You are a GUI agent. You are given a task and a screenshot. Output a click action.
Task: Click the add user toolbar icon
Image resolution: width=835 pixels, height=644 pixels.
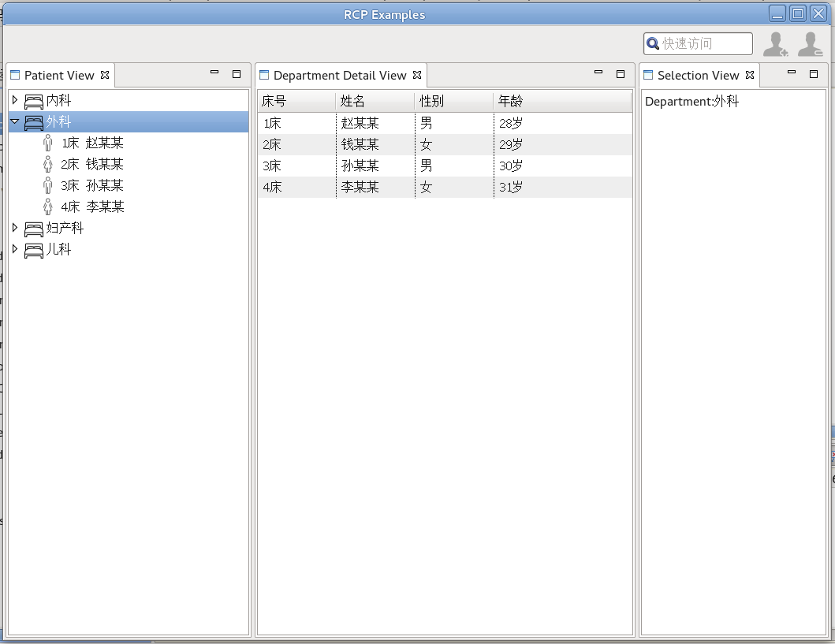coord(775,44)
